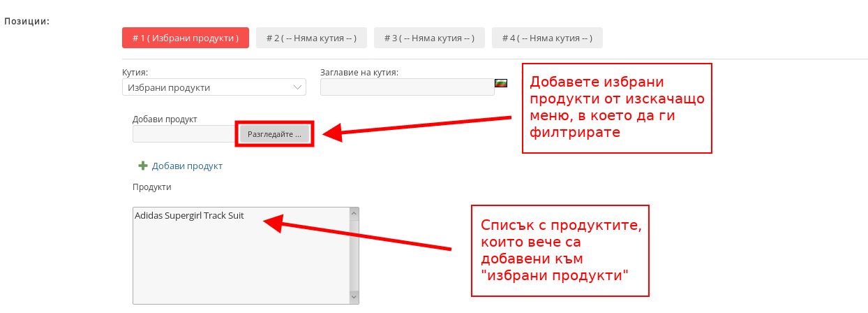Click the product list scroll-down arrow
The width and height of the screenshot is (868, 313).
point(354,298)
